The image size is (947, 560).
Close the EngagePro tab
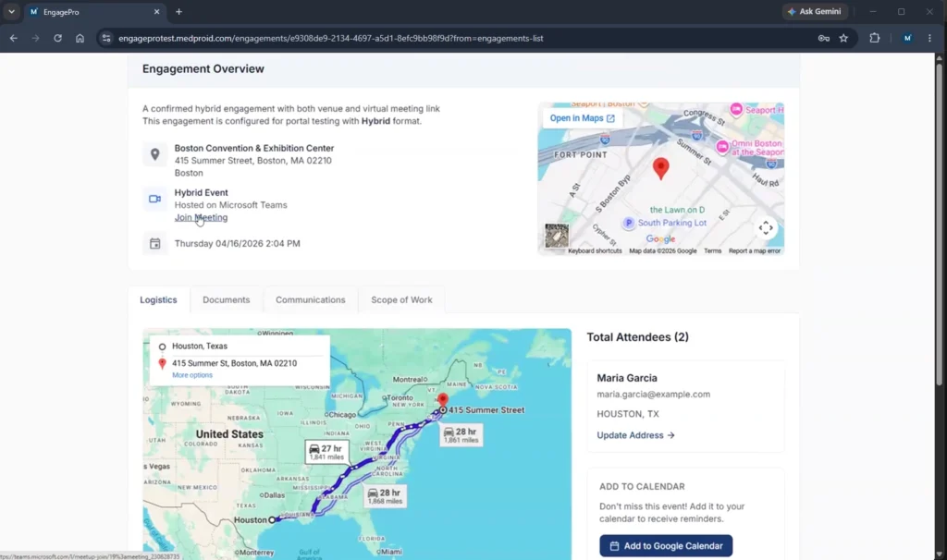[x=156, y=11]
